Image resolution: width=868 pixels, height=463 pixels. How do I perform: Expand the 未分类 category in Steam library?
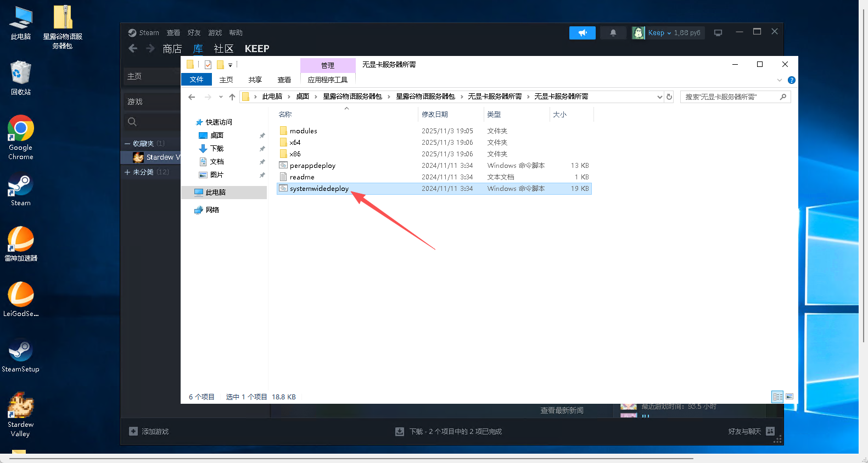coord(127,172)
